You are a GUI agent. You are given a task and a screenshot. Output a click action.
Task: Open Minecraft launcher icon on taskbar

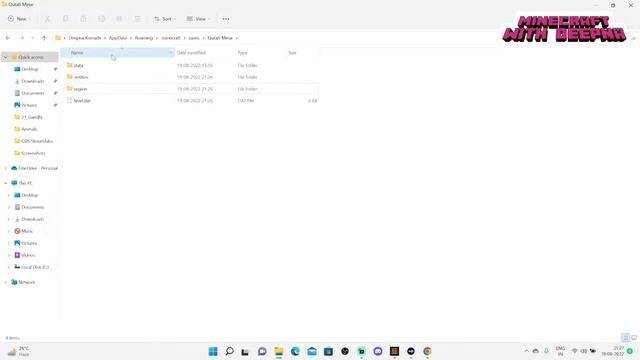click(394, 351)
